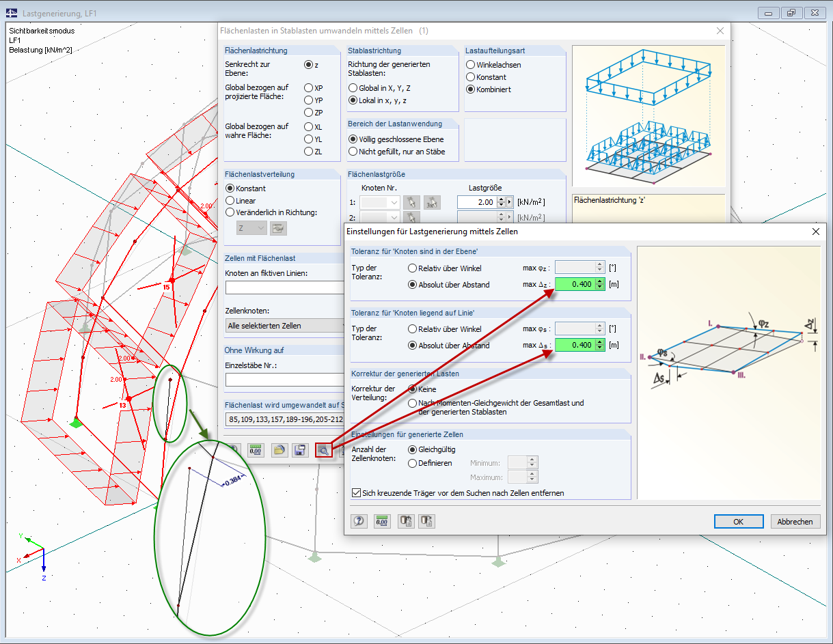Pick node graphically for Knoten Nr. 1
Viewport: 833px width, 644px height.
[411, 202]
